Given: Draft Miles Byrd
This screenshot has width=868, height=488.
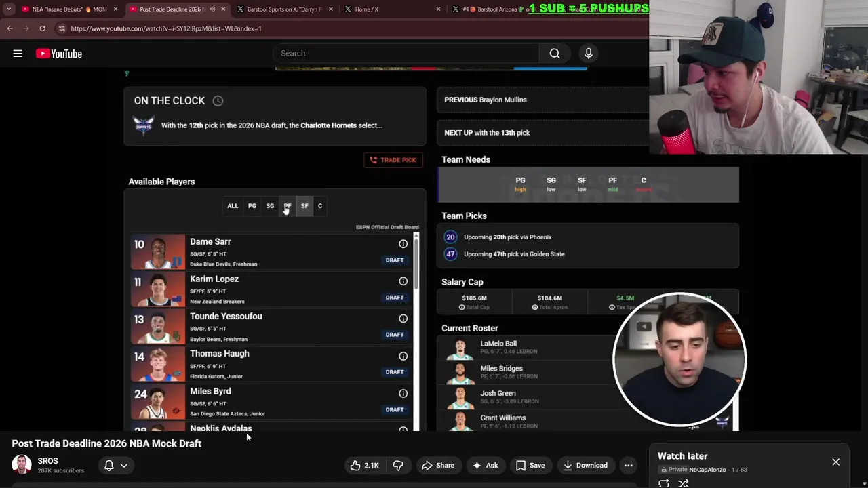Looking at the screenshot, I should (395, 410).
